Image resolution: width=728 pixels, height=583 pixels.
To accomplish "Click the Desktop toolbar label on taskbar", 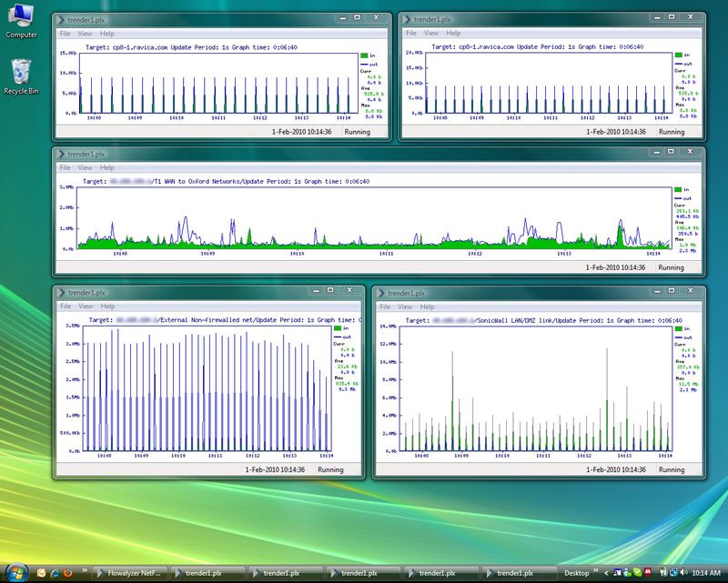I will [576, 573].
